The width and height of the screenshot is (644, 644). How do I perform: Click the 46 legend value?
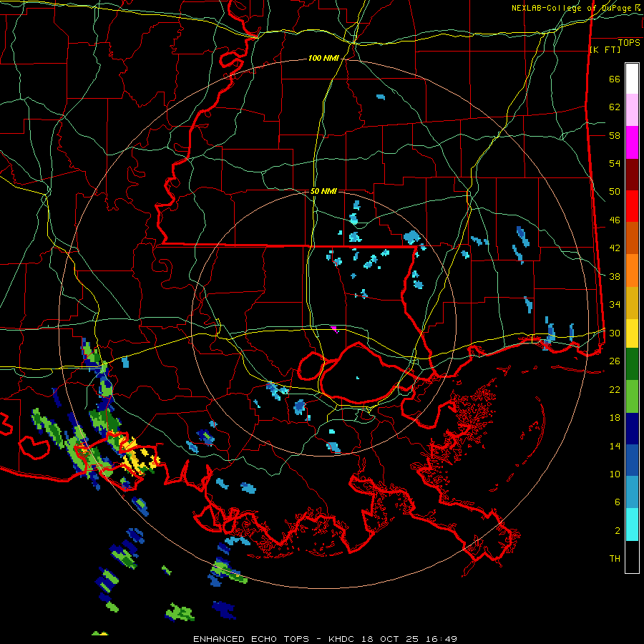pyautogui.click(x=615, y=220)
